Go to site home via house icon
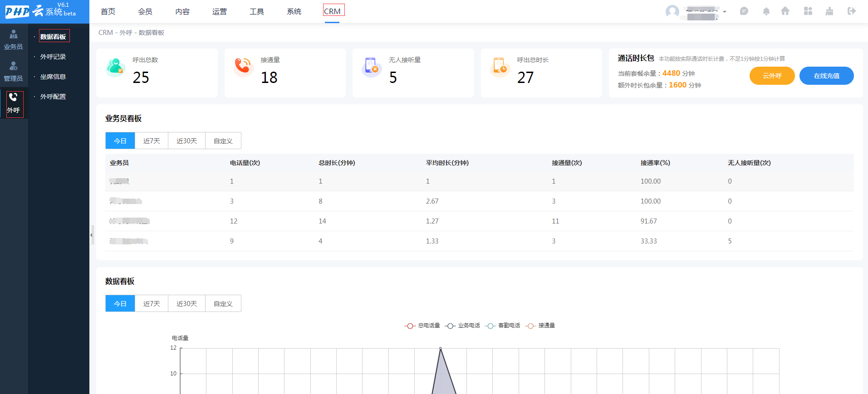 (785, 11)
